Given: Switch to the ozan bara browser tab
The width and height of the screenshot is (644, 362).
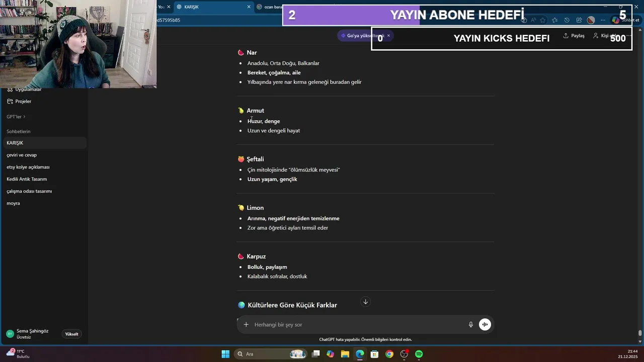Looking at the screenshot, I should click(269, 7).
